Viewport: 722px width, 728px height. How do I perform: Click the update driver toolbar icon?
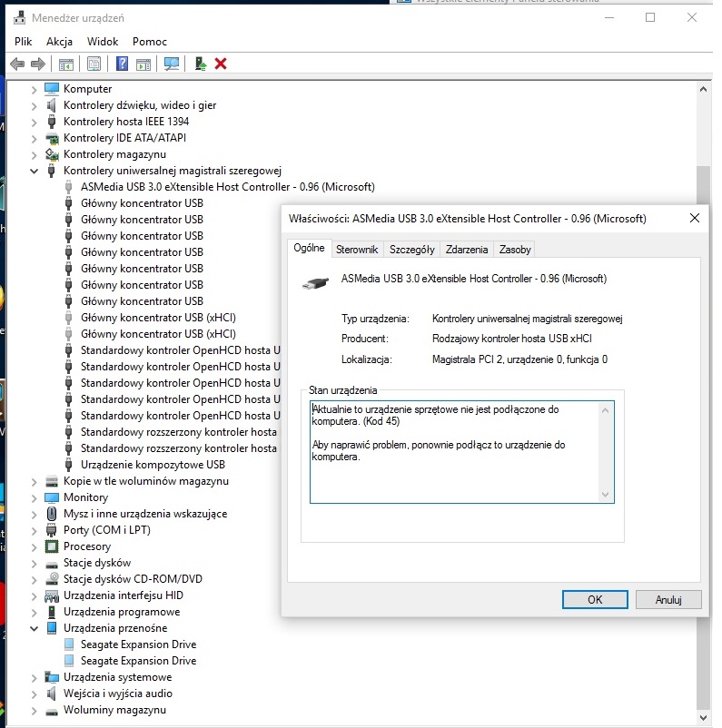[200, 64]
